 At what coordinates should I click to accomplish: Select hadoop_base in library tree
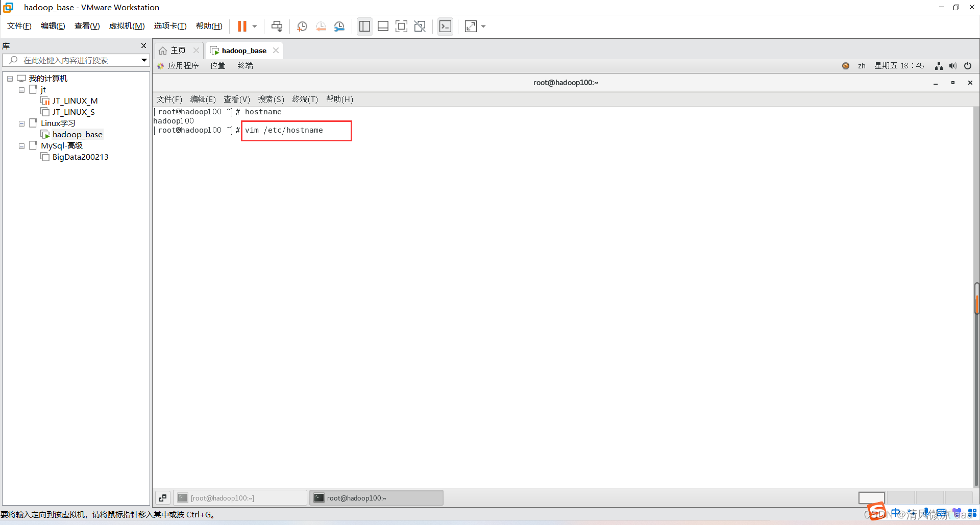[72, 135]
